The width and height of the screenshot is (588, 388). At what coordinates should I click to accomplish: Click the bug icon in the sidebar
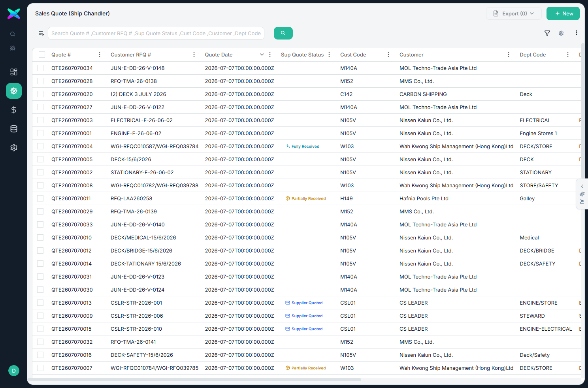[x=13, y=48]
